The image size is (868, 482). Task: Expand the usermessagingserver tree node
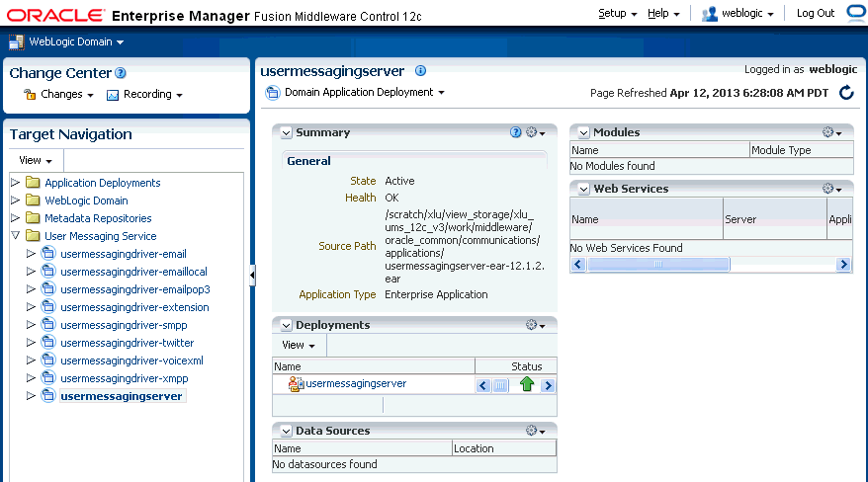tap(31, 396)
